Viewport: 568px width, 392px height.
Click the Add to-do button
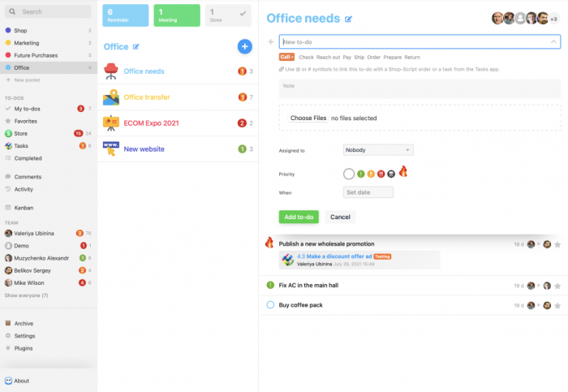pyautogui.click(x=299, y=217)
